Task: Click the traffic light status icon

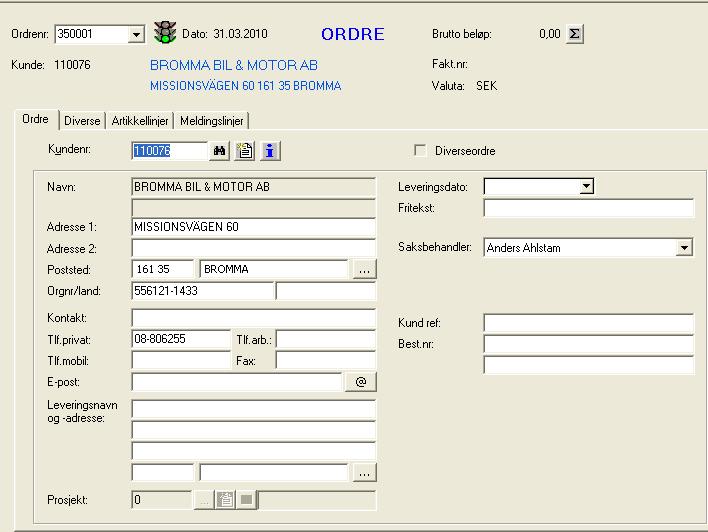Action: click(165, 33)
